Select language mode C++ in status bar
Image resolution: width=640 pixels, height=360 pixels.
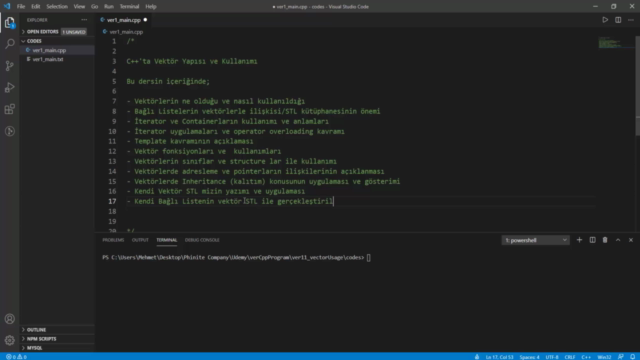(586, 357)
